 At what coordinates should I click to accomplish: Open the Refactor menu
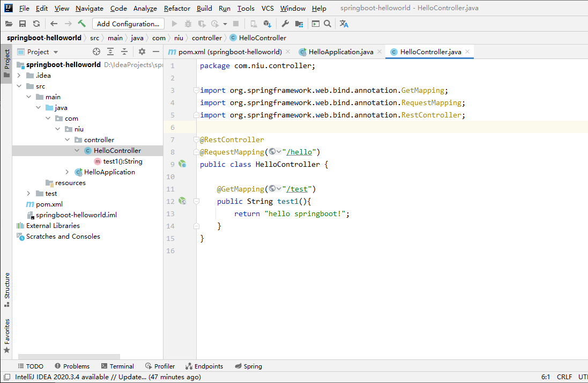click(x=177, y=8)
